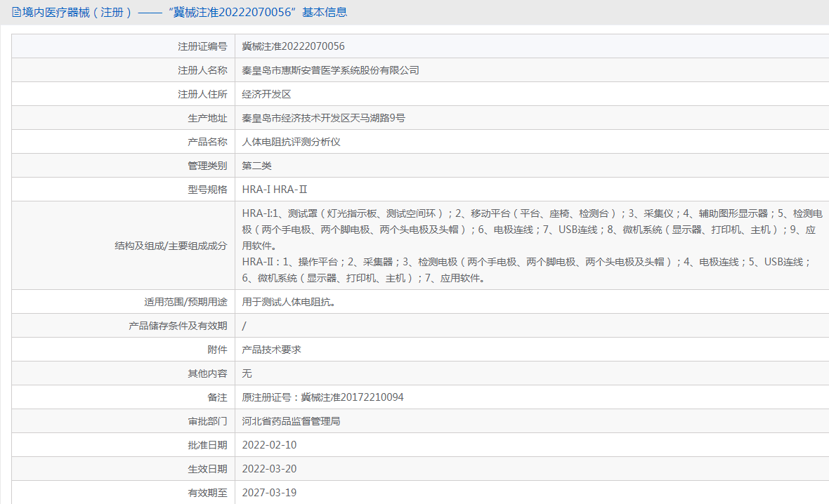
Task: Select the value 第二类
Action: pos(256,166)
